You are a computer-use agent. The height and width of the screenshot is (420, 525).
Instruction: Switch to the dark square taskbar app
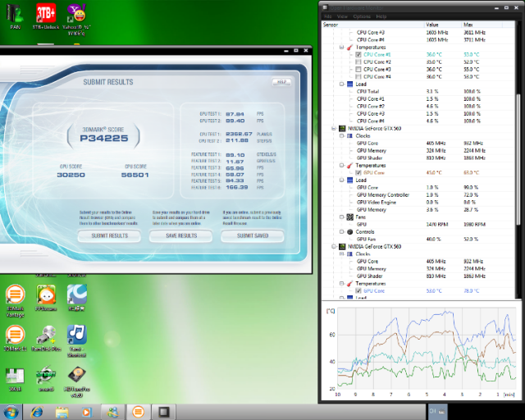click(163, 412)
